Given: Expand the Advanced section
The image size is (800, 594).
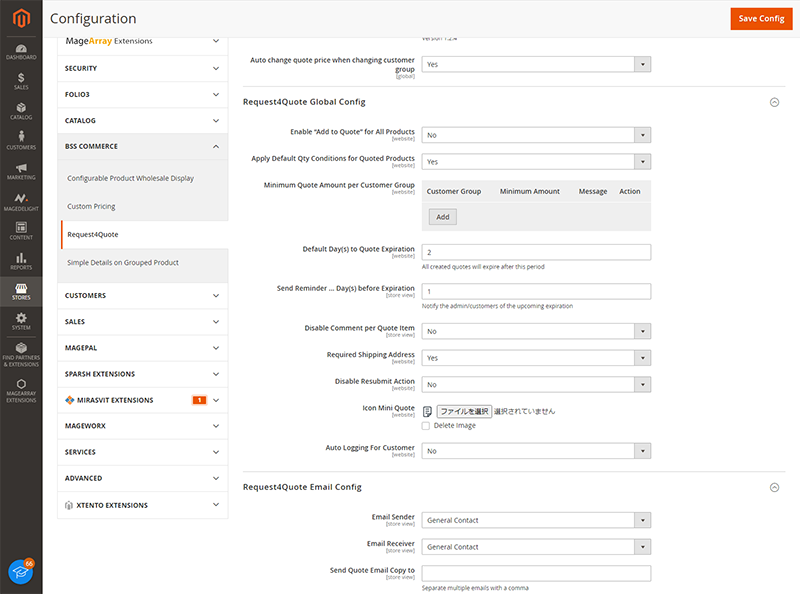Looking at the screenshot, I should (x=143, y=478).
